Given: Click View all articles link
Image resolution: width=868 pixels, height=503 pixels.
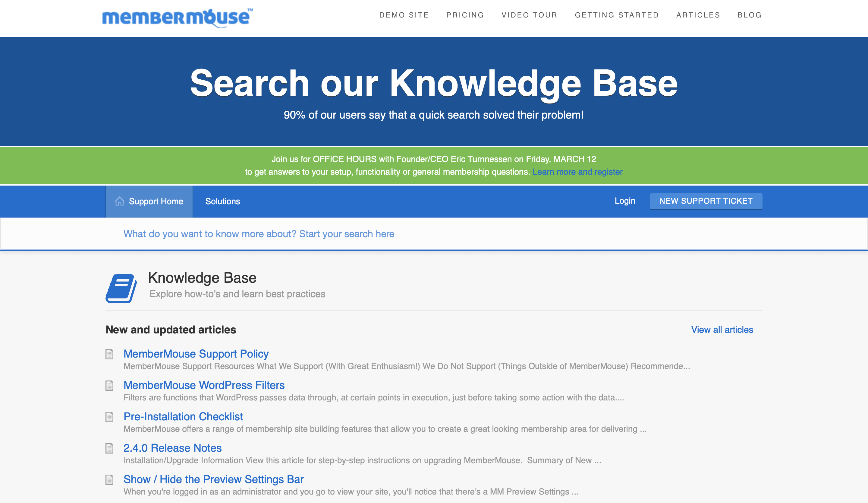Looking at the screenshot, I should pyautogui.click(x=722, y=329).
